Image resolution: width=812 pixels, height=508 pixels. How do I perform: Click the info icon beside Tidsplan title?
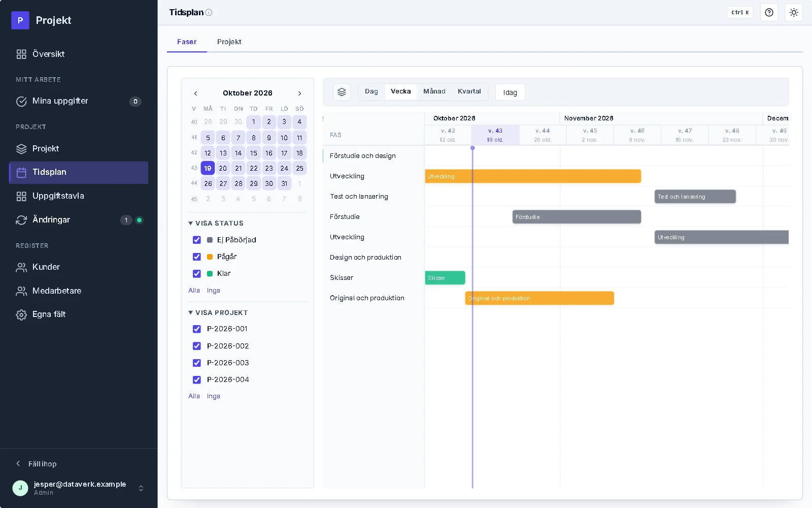pyautogui.click(x=209, y=13)
